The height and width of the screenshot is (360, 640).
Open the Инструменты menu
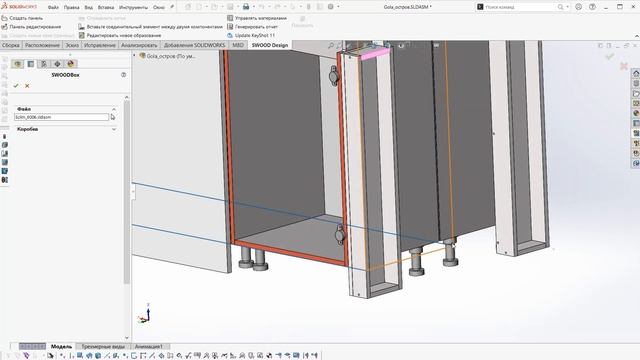(133, 7)
